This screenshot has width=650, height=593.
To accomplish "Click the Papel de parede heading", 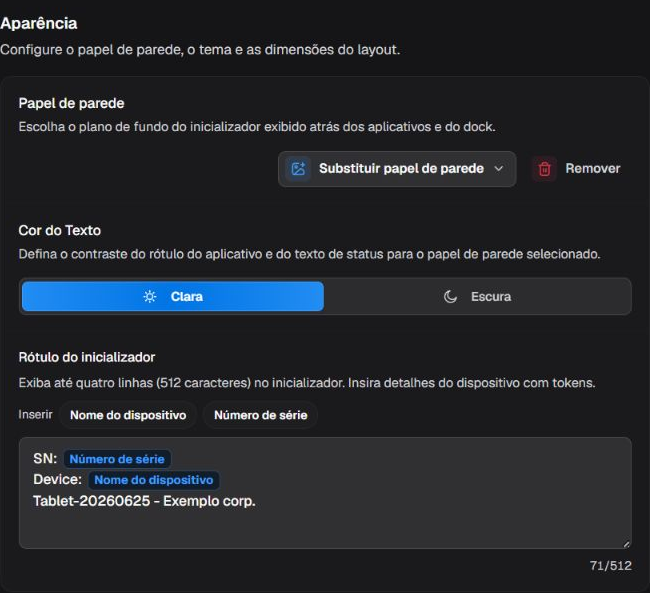I will coord(71,103).
